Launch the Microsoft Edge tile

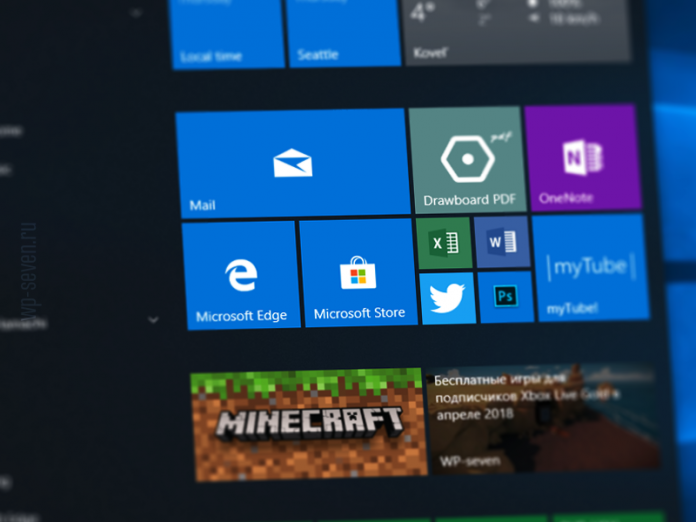[241, 275]
